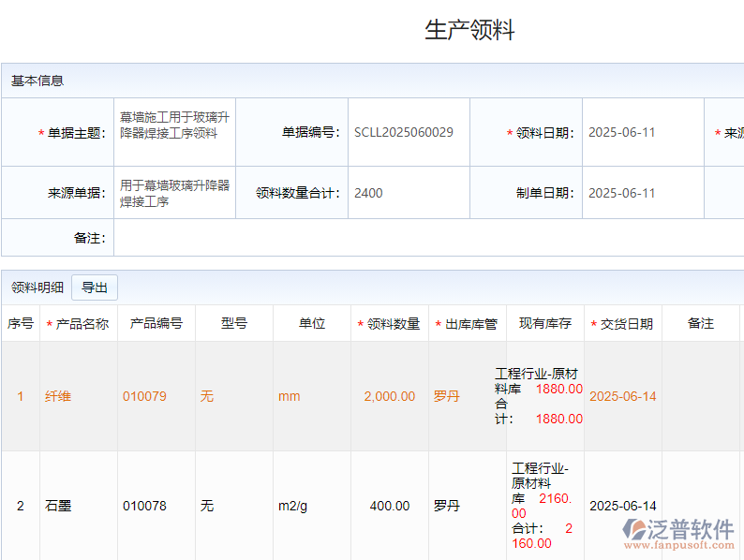Click the 来源单据 field value
Image resolution: width=744 pixels, height=560 pixels.
(174, 193)
